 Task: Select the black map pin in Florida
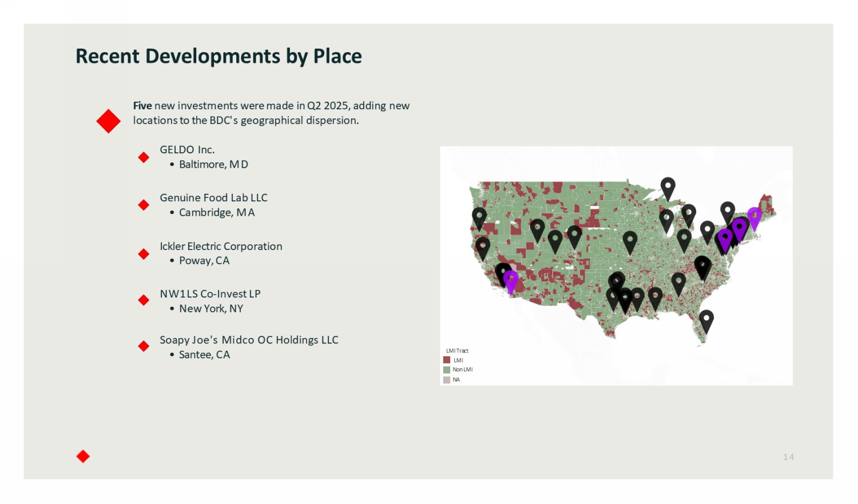706,321
